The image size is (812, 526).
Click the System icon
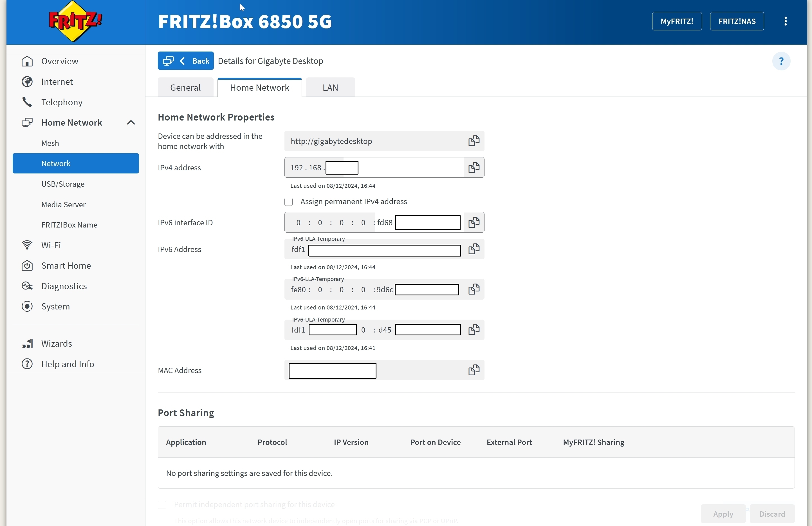pos(27,307)
